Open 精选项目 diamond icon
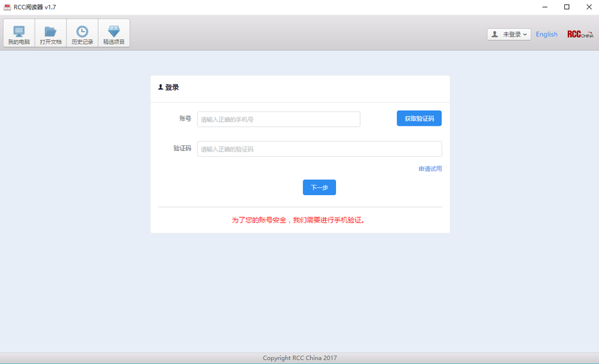The image size is (599, 364). tap(114, 33)
